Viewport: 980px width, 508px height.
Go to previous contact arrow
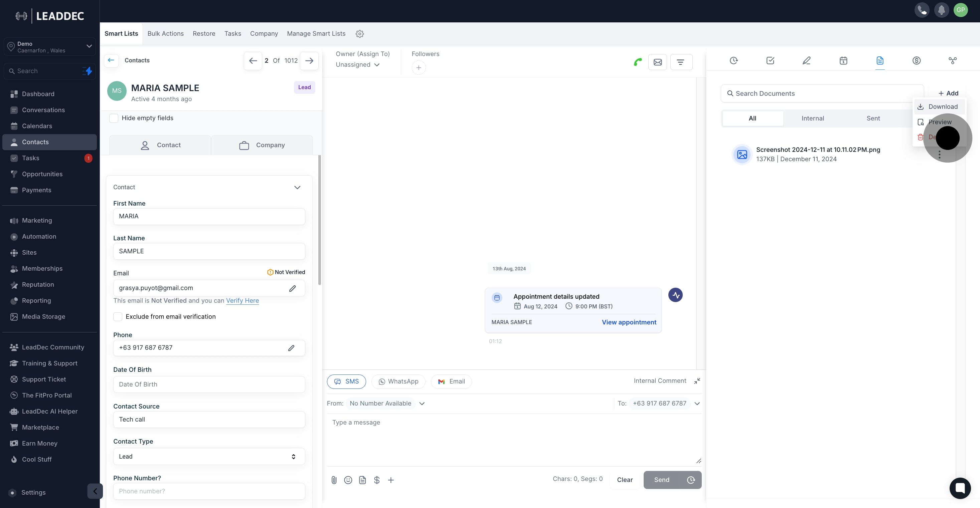point(253,60)
